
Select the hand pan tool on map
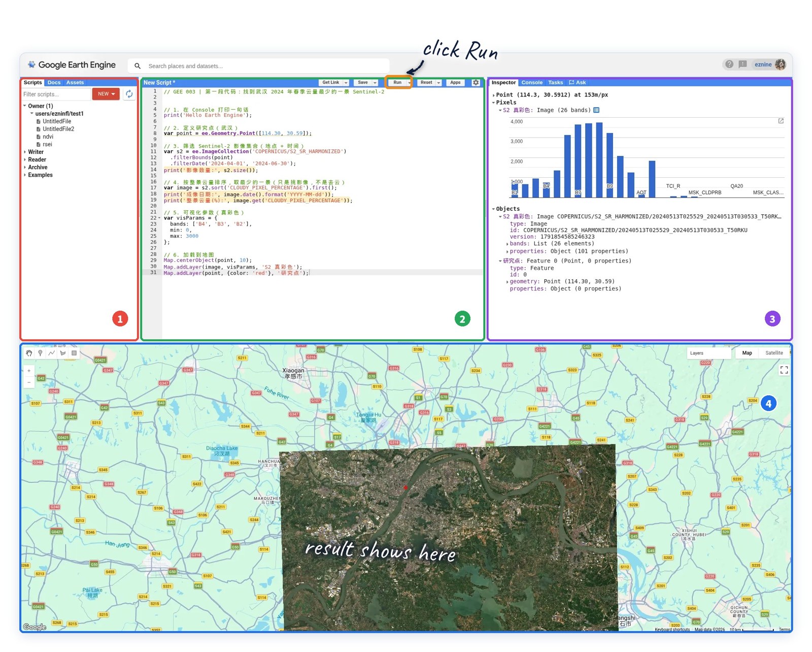click(29, 353)
